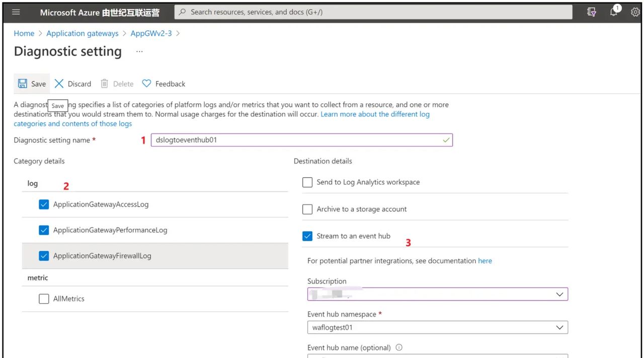
Task: Uncheck ApplicationGatewayAccessLog category
Action: (x=44, y=204)
